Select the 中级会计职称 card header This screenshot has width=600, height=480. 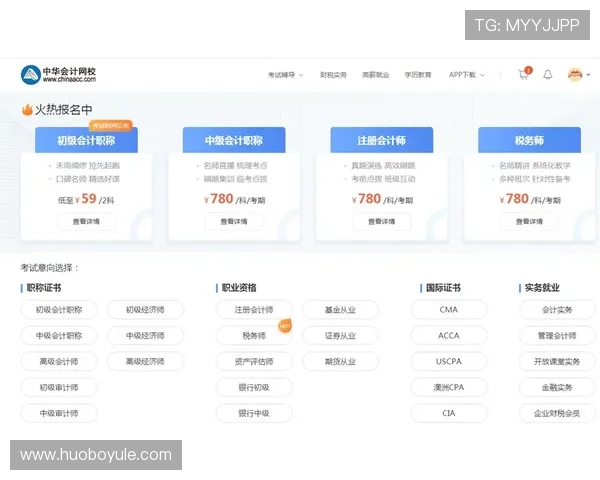(x=234, y=140)
